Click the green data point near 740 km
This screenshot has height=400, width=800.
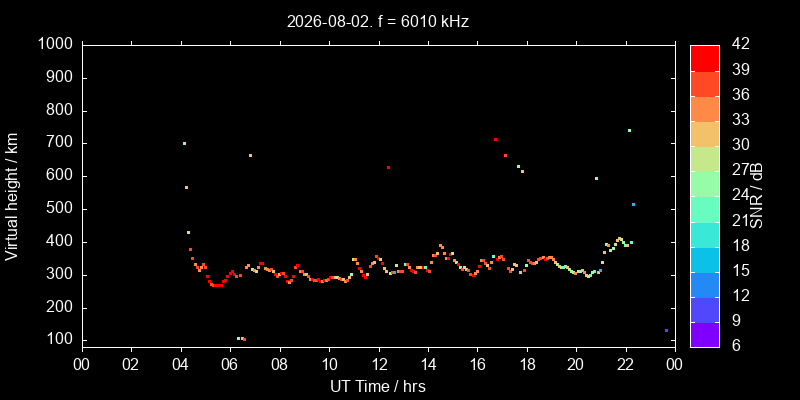[x=629, y=131]
